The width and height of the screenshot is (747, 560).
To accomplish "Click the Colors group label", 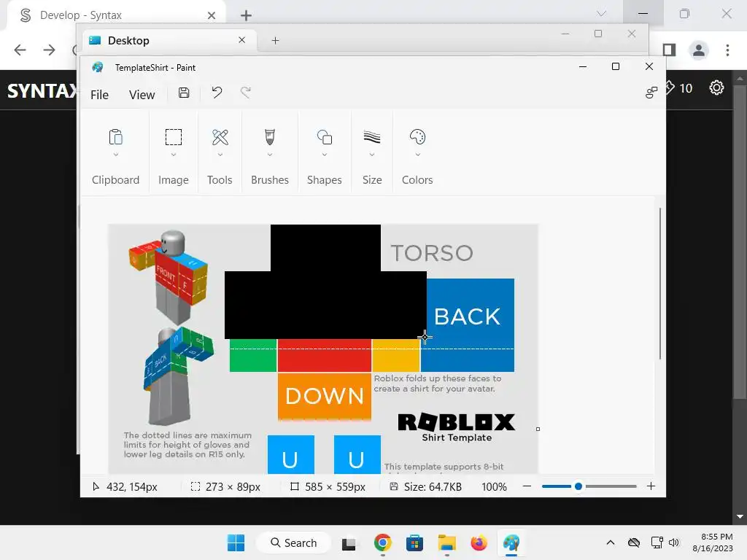I will click(417, 180).
